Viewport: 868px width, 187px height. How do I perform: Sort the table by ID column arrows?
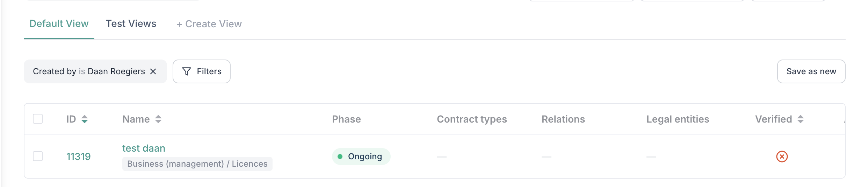coord(85,119)
